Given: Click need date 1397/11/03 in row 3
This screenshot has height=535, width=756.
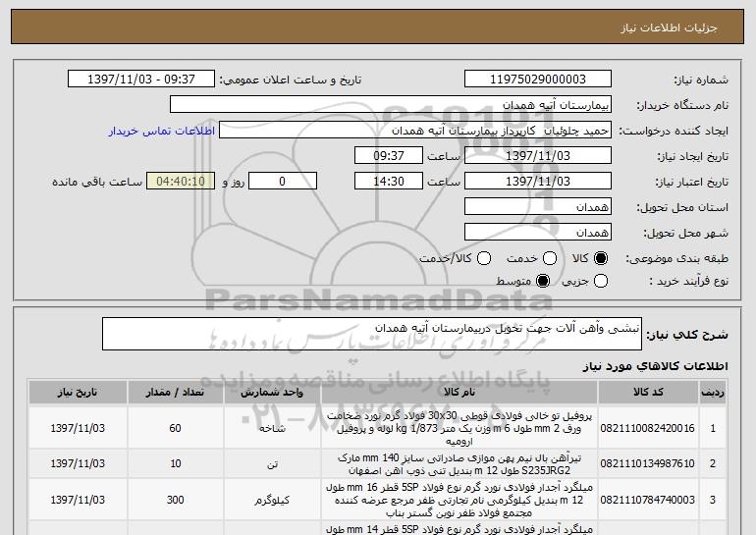Looking at the screenshot, I should (x=78, y=500).
